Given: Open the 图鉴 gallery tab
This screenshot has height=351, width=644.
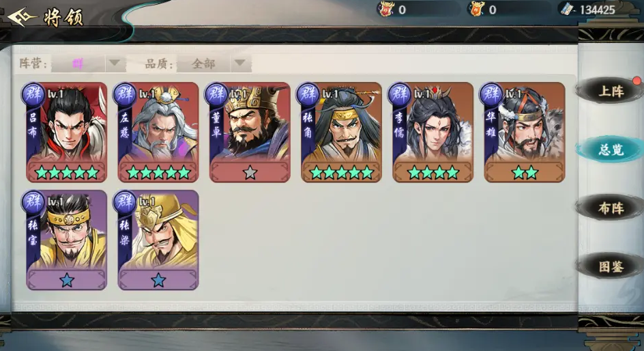Looking at the screenshot, I should [x=611, y=266].
